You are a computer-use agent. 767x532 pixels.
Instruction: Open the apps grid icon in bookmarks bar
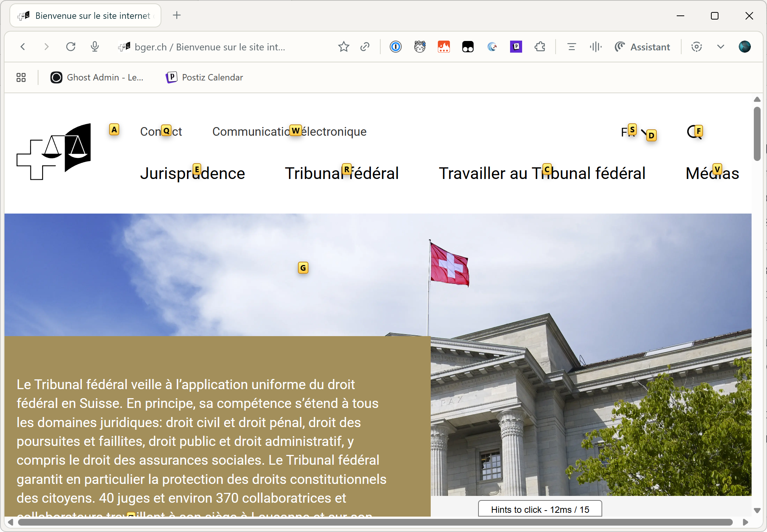click(x=21, y=77)
